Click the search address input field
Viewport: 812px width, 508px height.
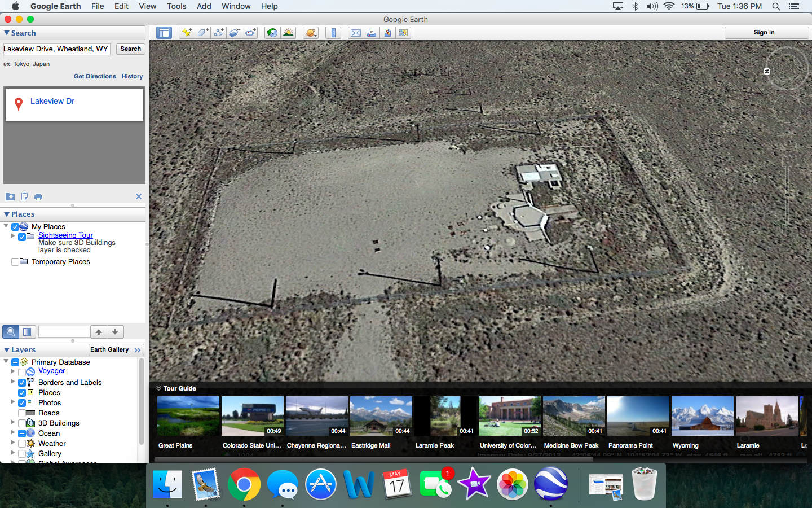click(x=56, y=49)
